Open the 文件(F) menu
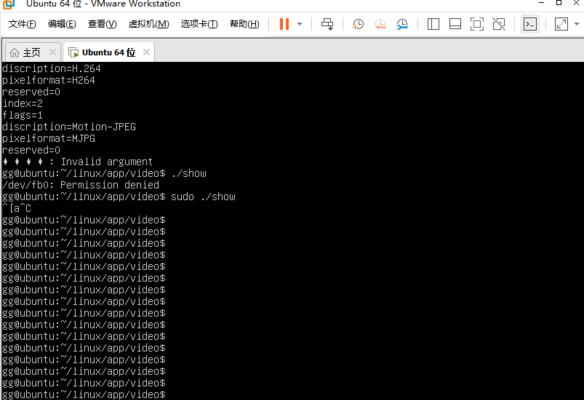 tap(22, 24)
